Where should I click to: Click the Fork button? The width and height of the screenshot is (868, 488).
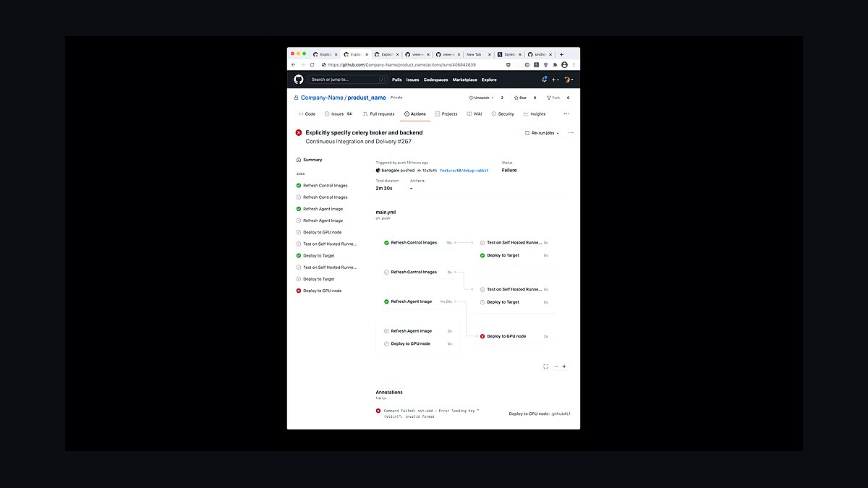[x=553, y=98]
